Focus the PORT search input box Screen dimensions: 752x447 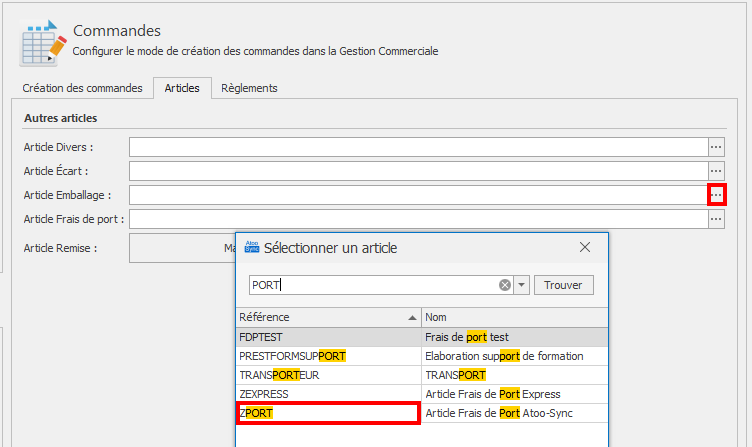[x=372, y=285]
